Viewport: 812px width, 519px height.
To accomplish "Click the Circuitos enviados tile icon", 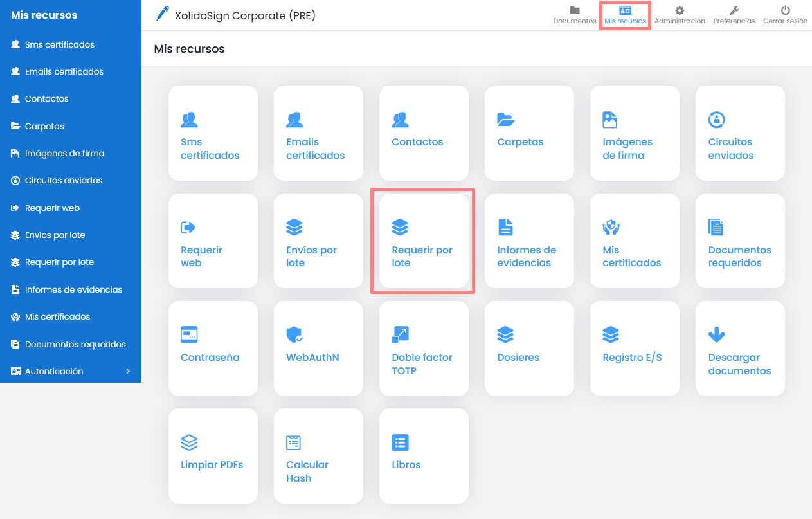I will 716,120.
